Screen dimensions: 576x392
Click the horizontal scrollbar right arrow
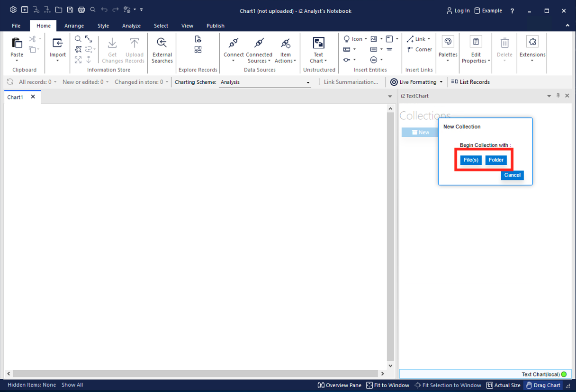(x=382, y=374)
